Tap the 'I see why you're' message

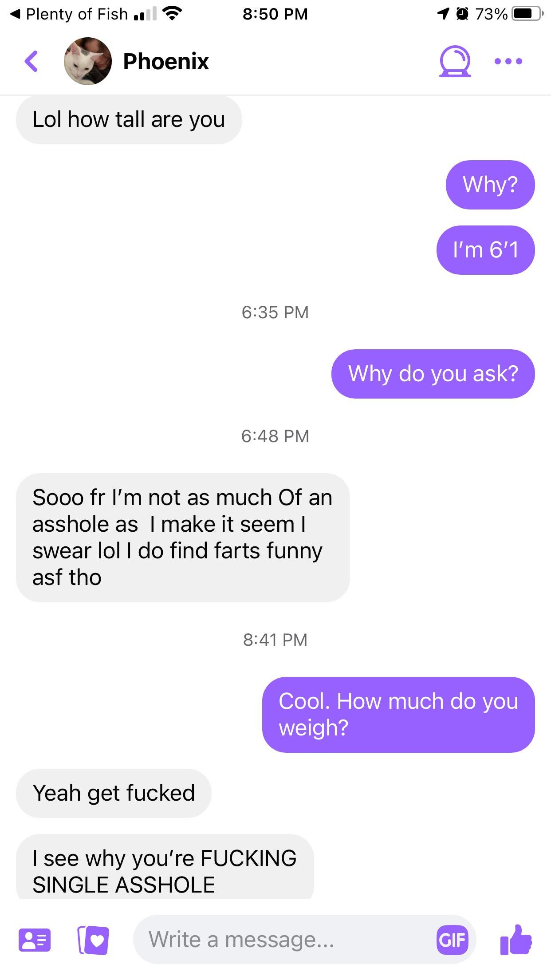[165, 867]
